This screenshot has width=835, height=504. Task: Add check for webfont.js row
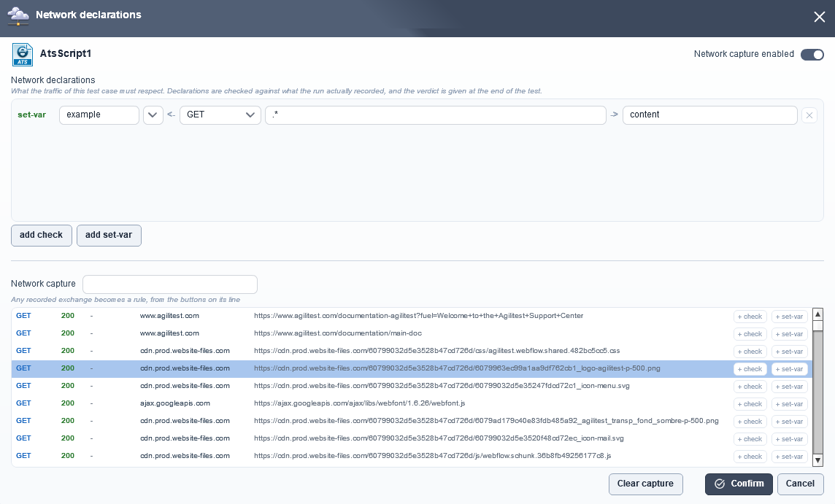click(750, 405)
